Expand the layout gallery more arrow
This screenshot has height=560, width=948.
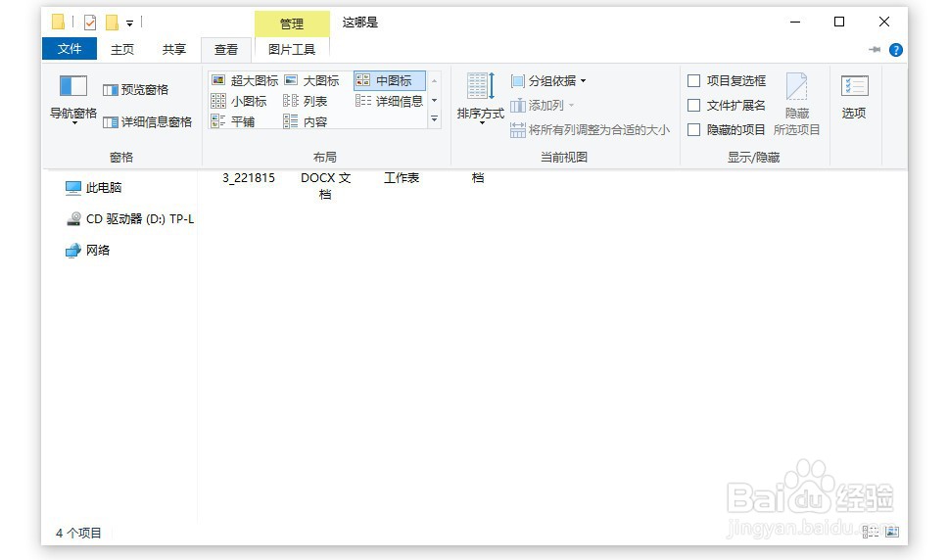434,119
